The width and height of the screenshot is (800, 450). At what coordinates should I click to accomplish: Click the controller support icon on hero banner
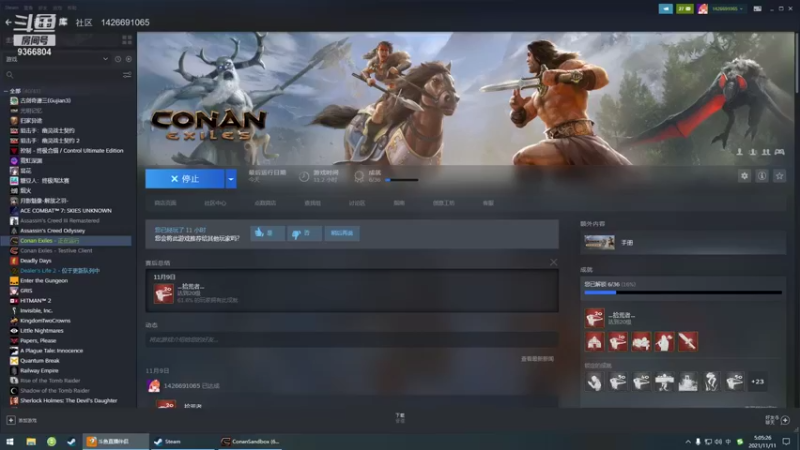[779, 152]
